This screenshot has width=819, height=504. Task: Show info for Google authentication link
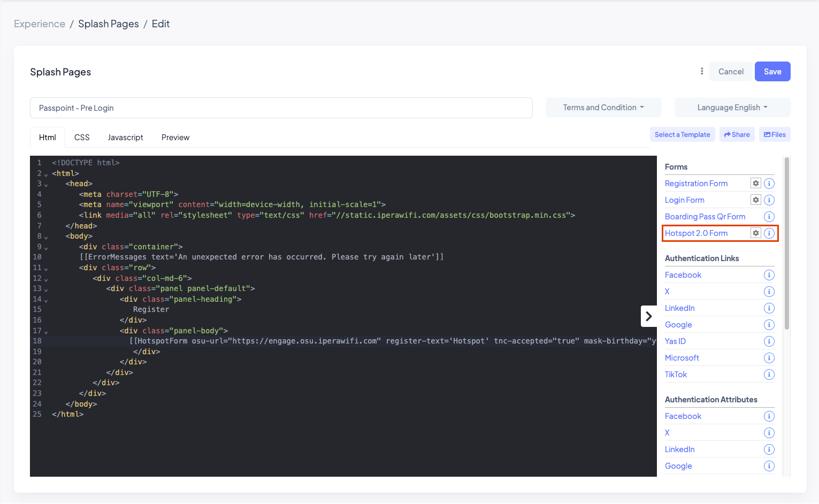pos(769,325)
